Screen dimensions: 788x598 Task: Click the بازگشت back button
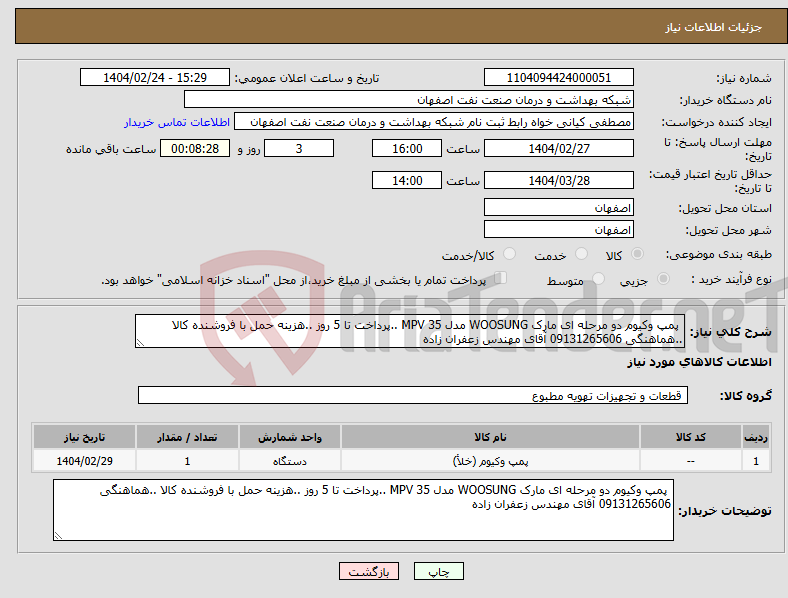pyautogui.click(x=369, y=571)
